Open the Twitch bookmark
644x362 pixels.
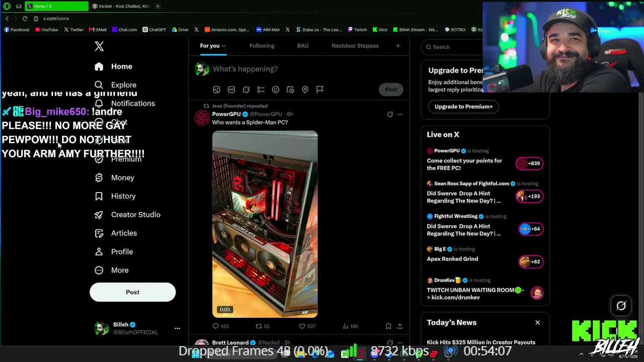point(357,30)
